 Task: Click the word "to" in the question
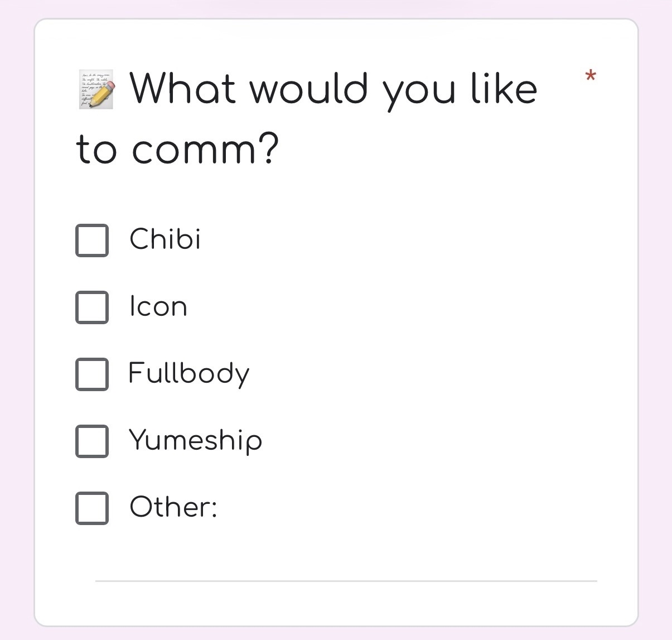(x=96, y=150)
